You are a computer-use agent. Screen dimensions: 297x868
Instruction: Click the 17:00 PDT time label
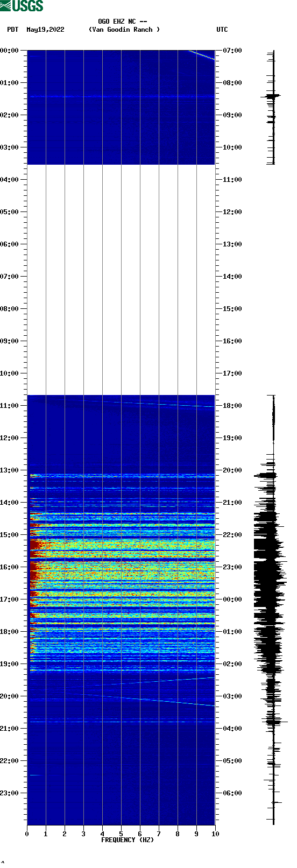[10, 599]
